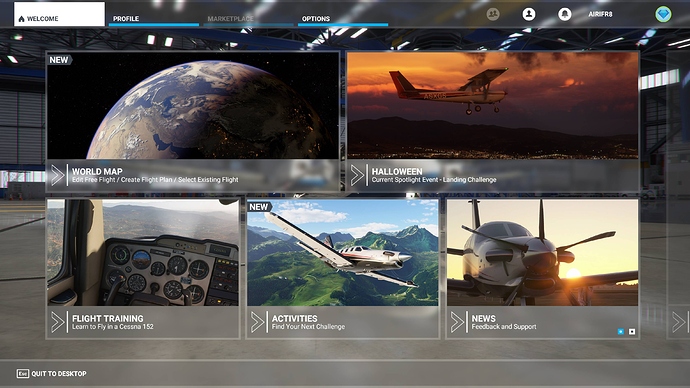690x388 pixels.
Task: Open the Halloween sunset Cessna thumbnail
Action: click(x=493, y=105)
